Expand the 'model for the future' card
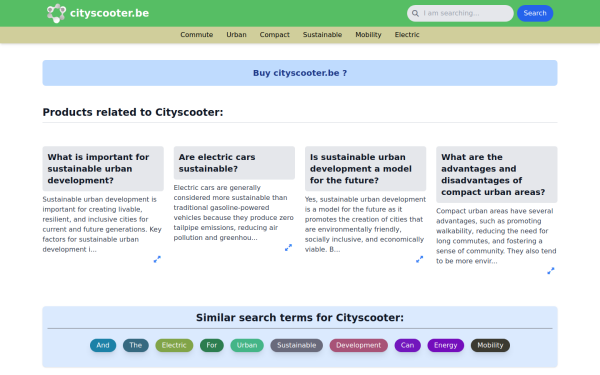Screen dimensions: 600x375 420,259
